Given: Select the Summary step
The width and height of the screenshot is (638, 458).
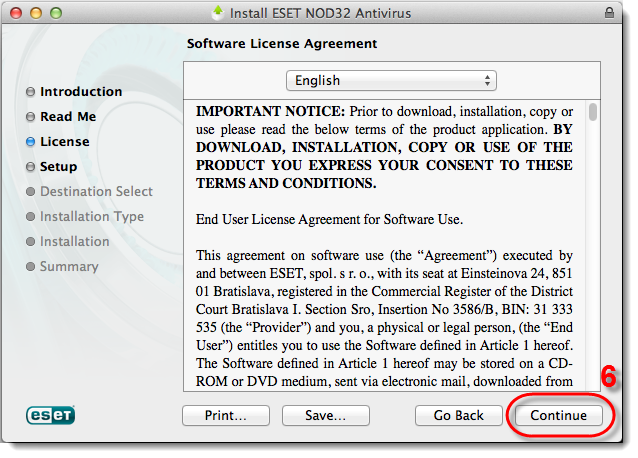Looking at the screenshot, I should click(x=69, y=266).
